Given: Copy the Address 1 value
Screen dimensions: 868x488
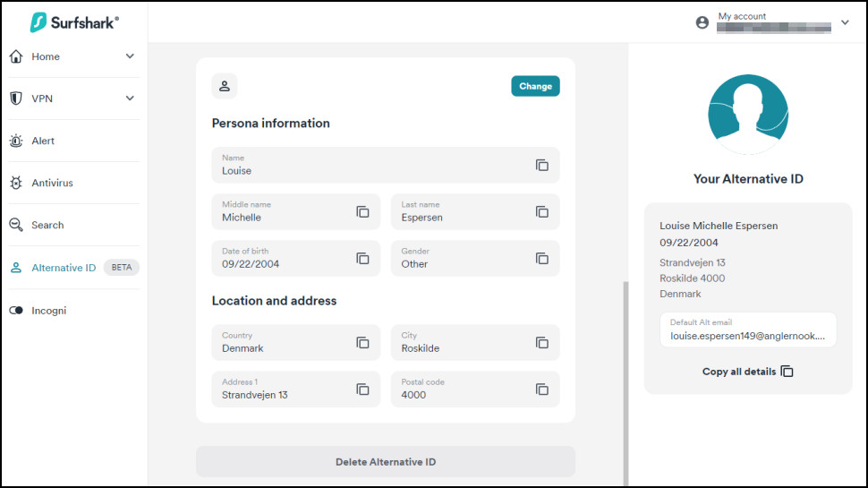Looking at the screenshot, I should (362, 389).
